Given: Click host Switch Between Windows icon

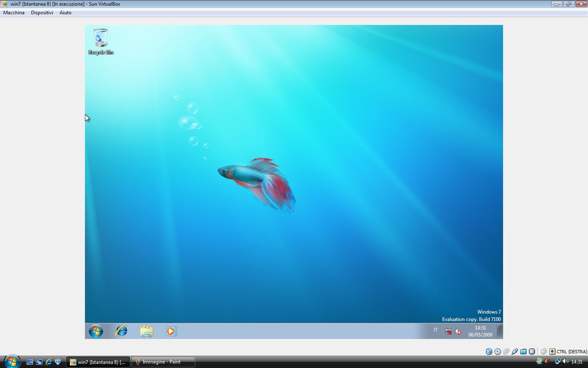Looking at the screenshot, I should pos(39,362).
